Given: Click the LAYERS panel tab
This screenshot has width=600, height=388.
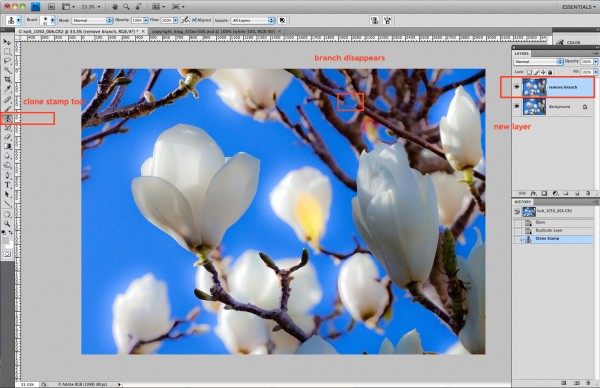Looking at the screenshot, I should pyautogui.click(x=522, y=53).
